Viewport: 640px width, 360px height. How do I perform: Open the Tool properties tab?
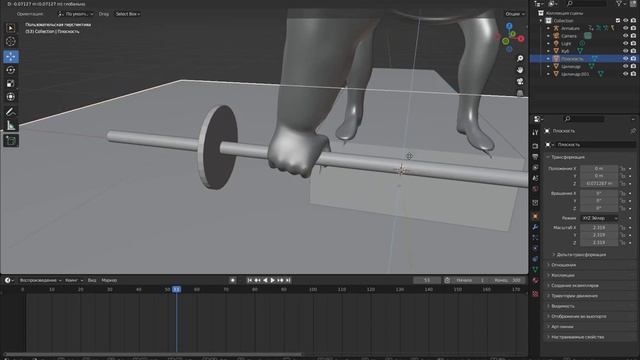536,133
